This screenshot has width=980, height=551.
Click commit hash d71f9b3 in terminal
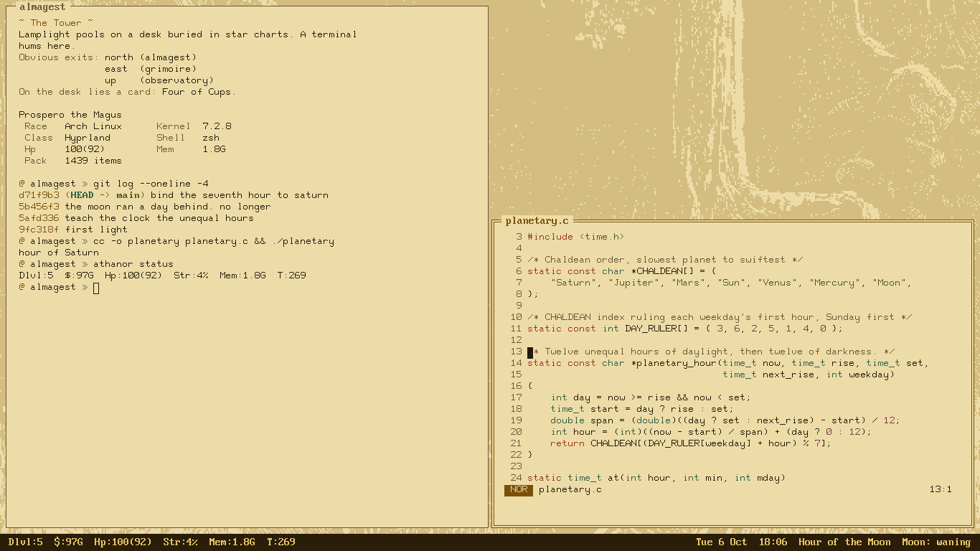39,195
